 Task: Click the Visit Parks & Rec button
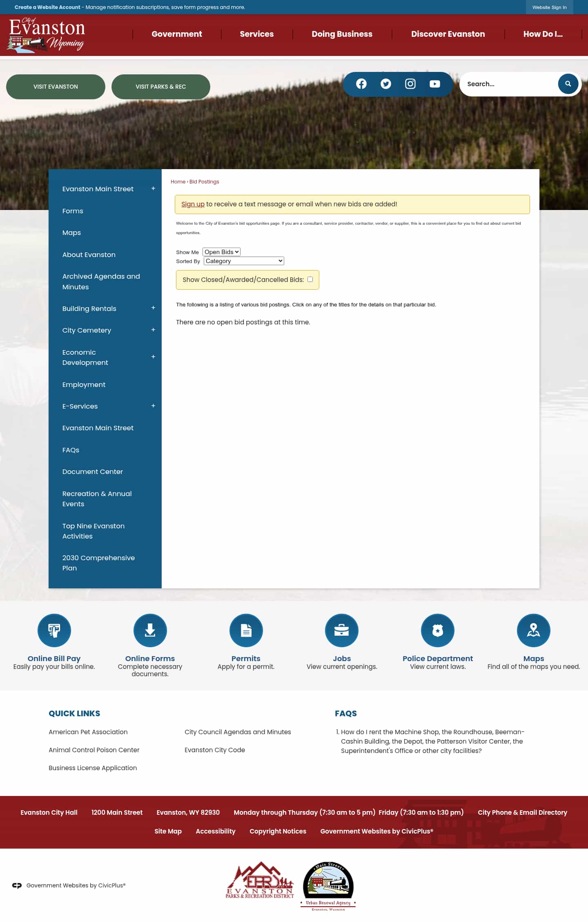161,87
